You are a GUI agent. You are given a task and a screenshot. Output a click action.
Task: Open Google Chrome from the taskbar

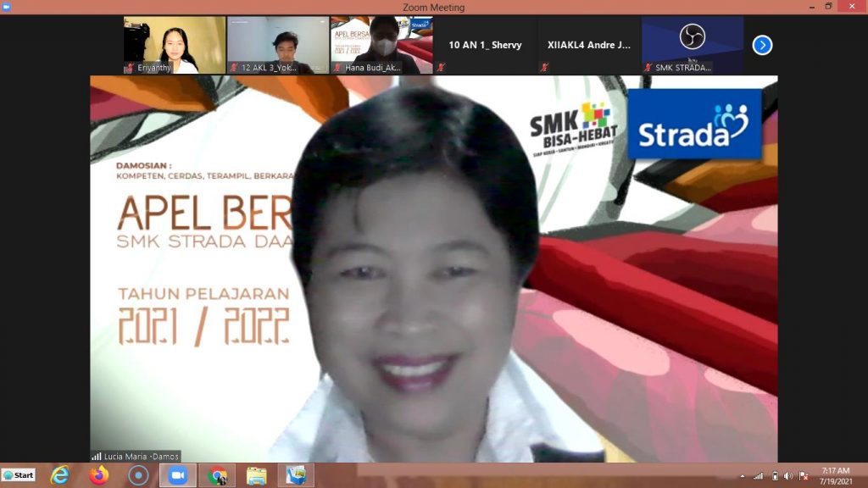click(x=217, y=475)
